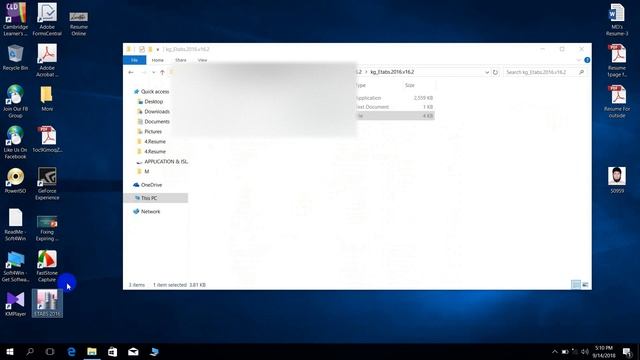The height and width of the screenshot is (360, 640).
Task: Open the Microsoft Store taskbar icon
Action: 112,351
